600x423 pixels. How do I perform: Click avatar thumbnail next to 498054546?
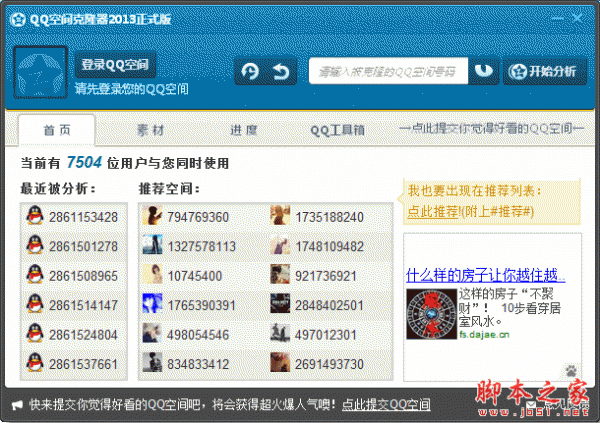click(152, 333)
